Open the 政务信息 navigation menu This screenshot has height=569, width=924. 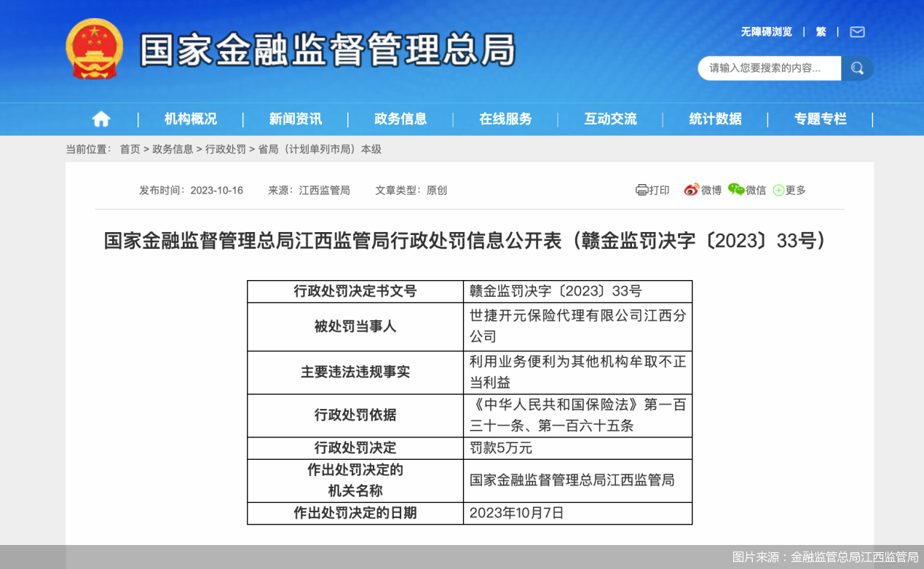point(401,119)
